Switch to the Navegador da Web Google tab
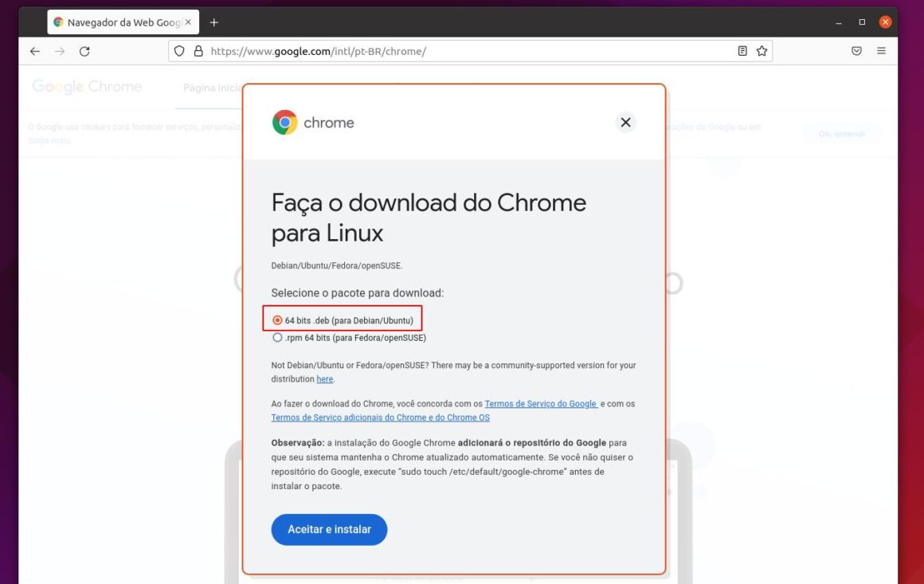Viewport: 924px width, 584px height. 119,22
